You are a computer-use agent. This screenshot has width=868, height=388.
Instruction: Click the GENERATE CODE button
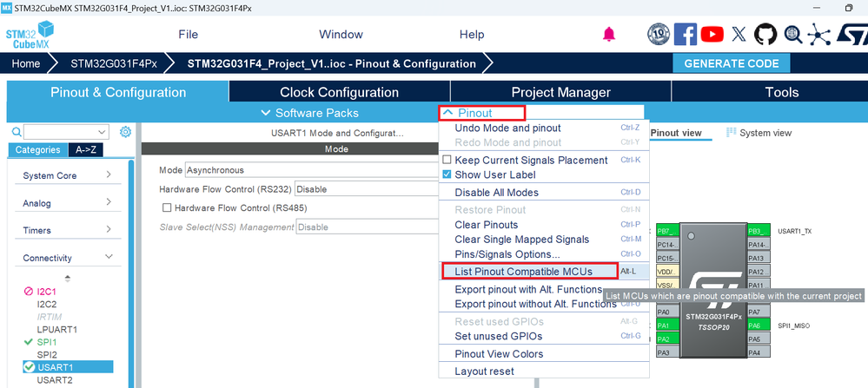click(x=732, y=63)
